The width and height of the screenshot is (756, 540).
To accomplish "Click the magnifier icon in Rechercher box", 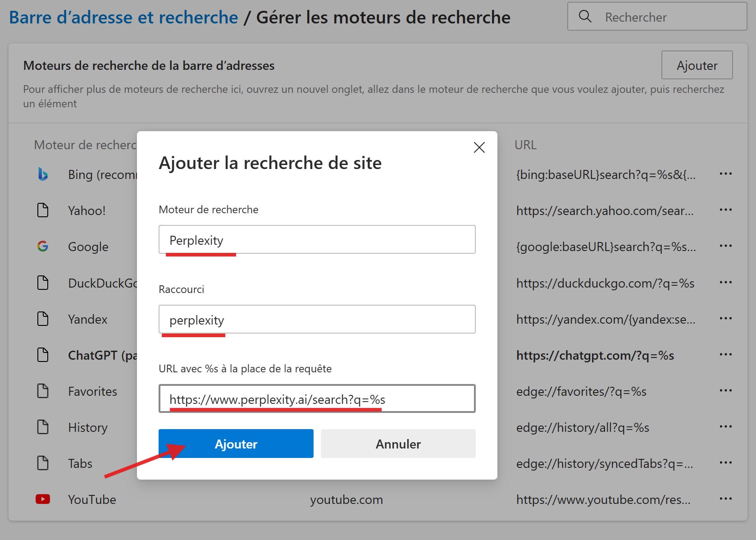I will (x=585, y=17).
